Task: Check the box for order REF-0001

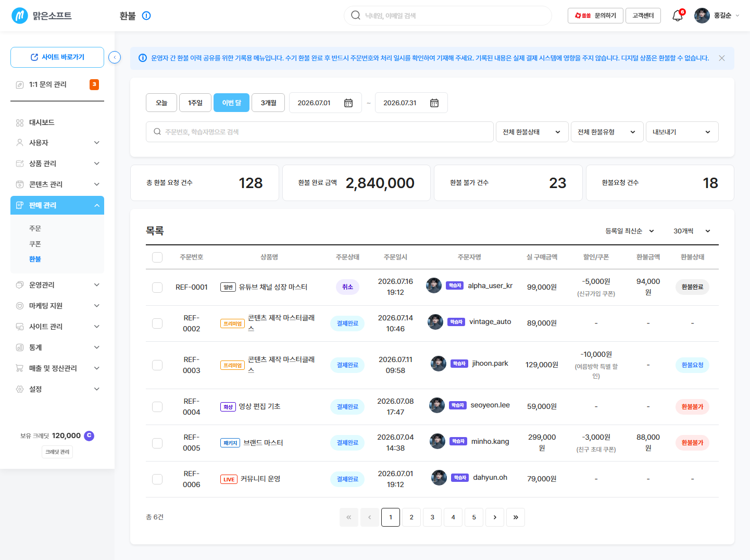Action: point(157,288)
